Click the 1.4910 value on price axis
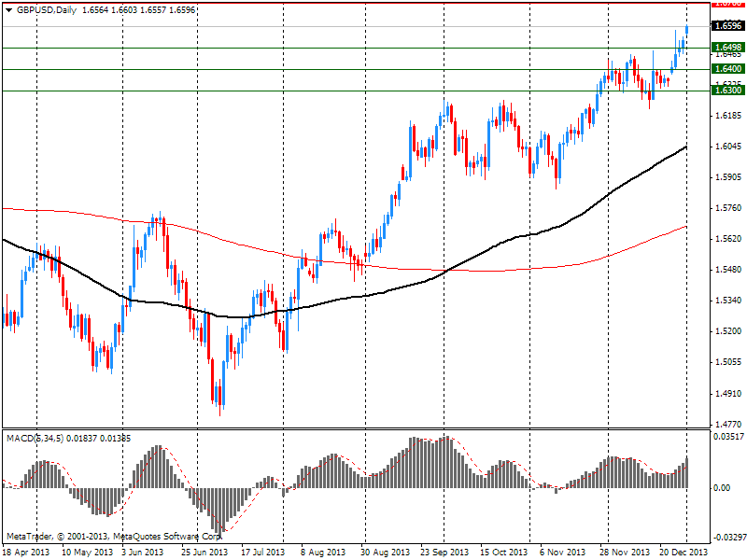Screen dimensions: 747x560 [x=727, y=393]
